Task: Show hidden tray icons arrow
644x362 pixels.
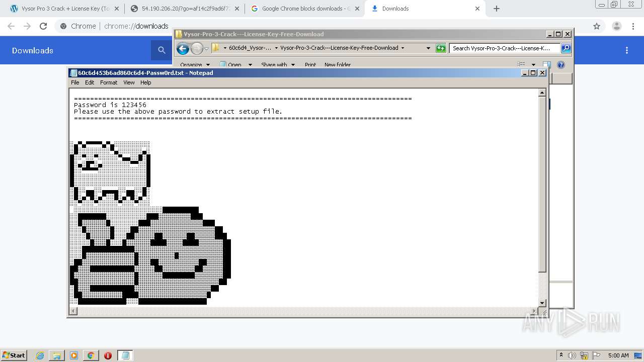Action: pos(561,355)
